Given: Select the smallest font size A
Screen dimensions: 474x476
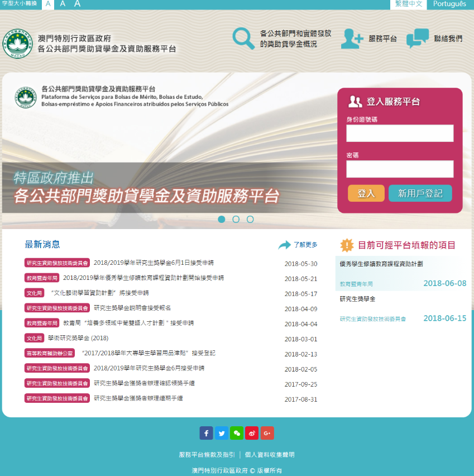Looking at the screenshot, I should point(49,4).
